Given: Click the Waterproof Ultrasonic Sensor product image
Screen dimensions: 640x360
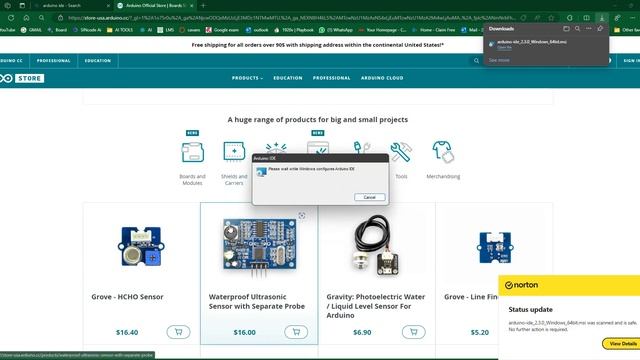Looking at the screenshot, I should [259, 247].
